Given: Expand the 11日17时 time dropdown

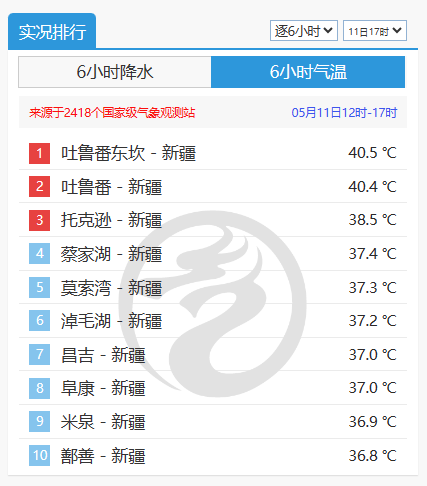Looking at the screenshot, I should (375, 31).
